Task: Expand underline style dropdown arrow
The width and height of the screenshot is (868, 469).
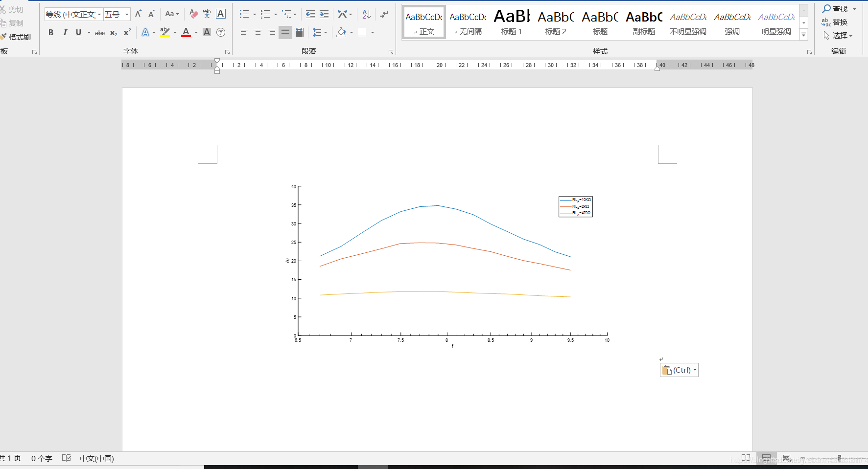Action: (x=89, y=33)
